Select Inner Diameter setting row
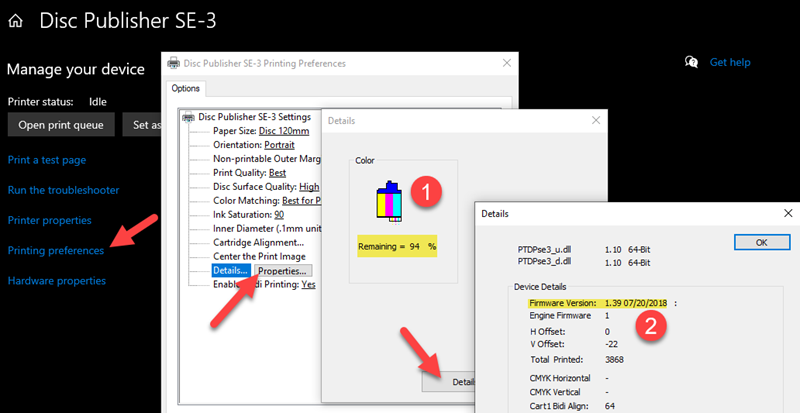Viewport: 800px width, 413px height. [267, 229]
